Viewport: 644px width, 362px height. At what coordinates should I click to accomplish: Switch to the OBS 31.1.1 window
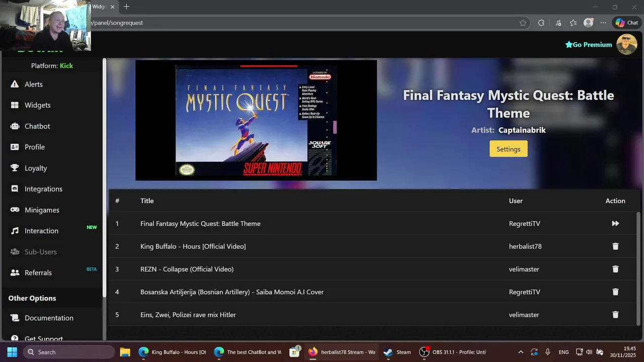[x=453, y=352]
